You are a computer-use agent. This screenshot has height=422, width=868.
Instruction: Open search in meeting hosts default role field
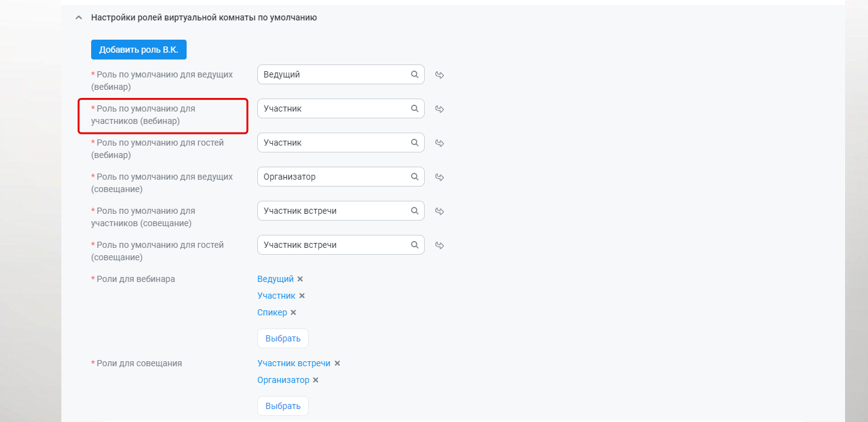[x=415, y=177]
